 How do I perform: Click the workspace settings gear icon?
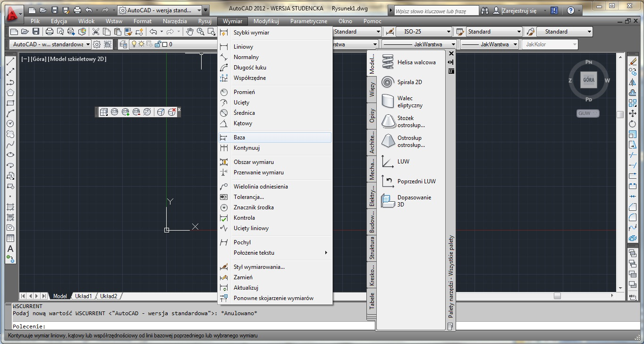pyautogui.click(x=97, y=44)
